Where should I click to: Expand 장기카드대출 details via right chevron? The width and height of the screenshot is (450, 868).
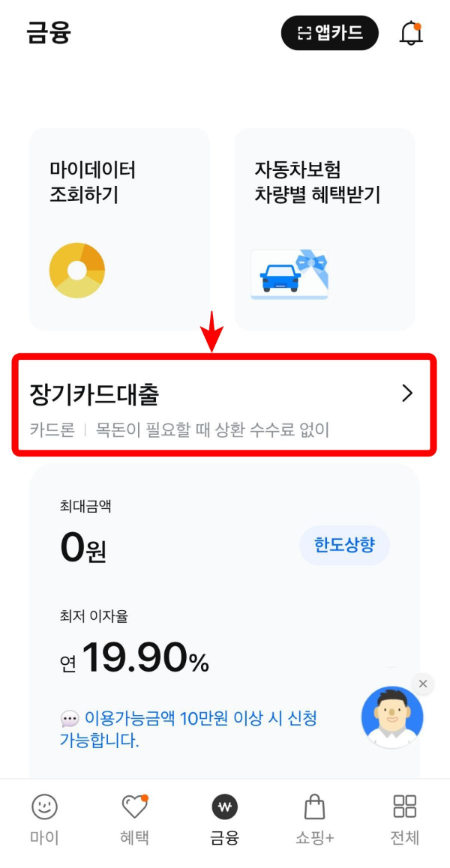(407, 393)
